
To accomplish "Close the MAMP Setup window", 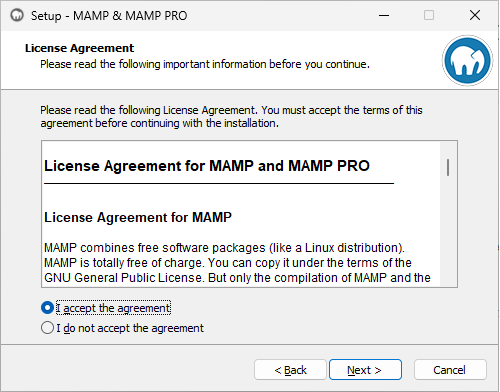I will (475, 15).
